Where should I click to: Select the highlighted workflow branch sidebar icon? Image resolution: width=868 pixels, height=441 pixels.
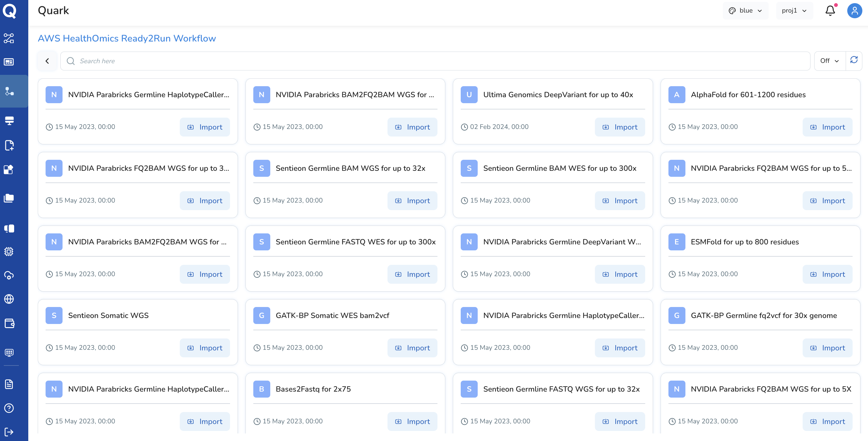[x=9, y=91]
